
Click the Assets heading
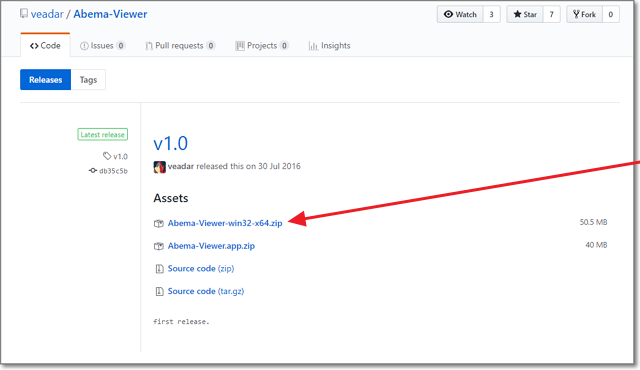coord(171,198)
